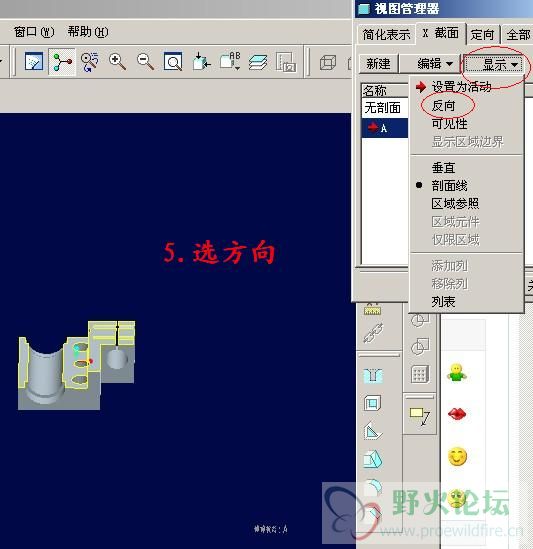Image resolution: width=533 pixels, height=549 pixels.
Task: Select the 剖面线 radio option
Action: [449, 186]
